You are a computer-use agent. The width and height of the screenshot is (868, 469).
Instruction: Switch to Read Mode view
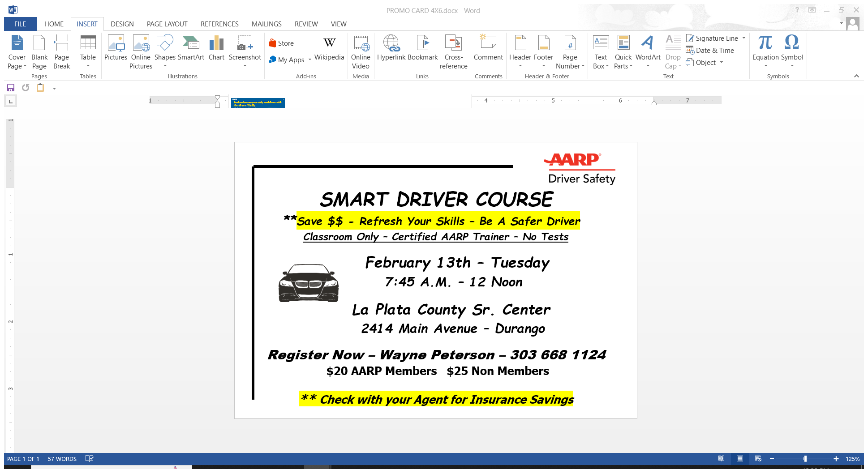tap(721, 459)
